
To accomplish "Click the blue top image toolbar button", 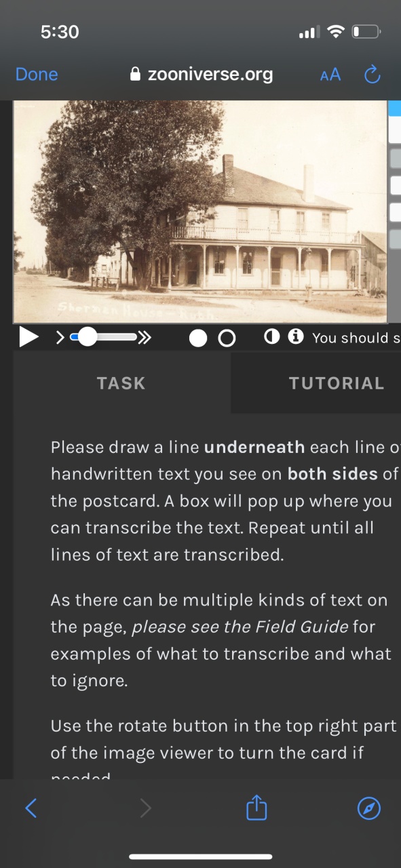I will tap(394, 107).
